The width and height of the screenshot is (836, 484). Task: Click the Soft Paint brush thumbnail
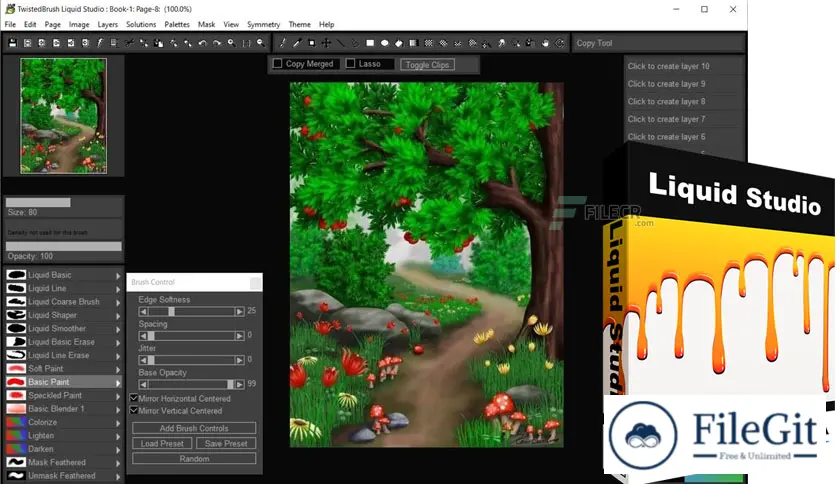click(x=16, y=369)
